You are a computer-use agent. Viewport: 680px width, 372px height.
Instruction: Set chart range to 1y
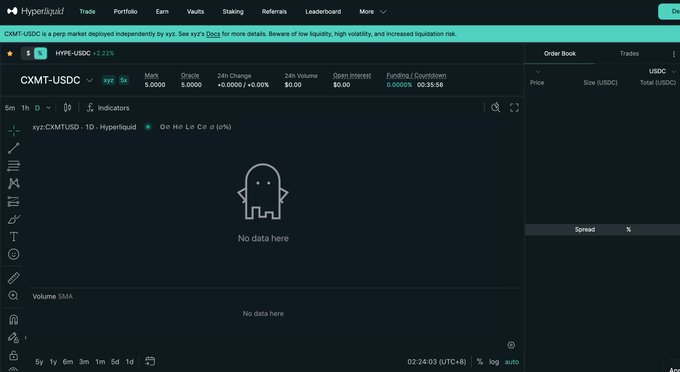click(x=53, y=362)
